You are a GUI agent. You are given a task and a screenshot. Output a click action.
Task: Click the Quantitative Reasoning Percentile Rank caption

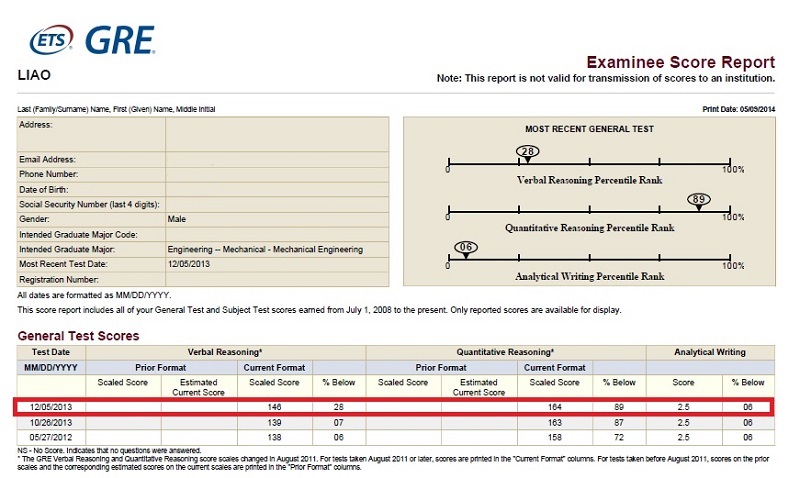point(589,228)
